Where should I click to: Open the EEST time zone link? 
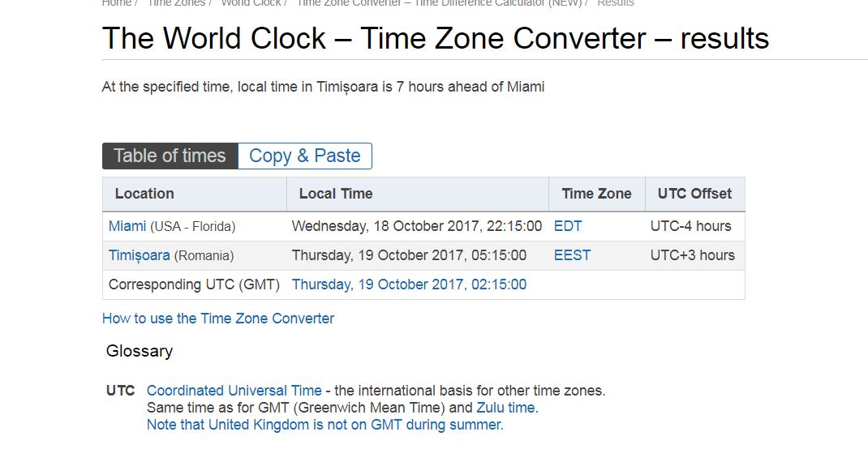pyautogui.click(x=572, y=255)
